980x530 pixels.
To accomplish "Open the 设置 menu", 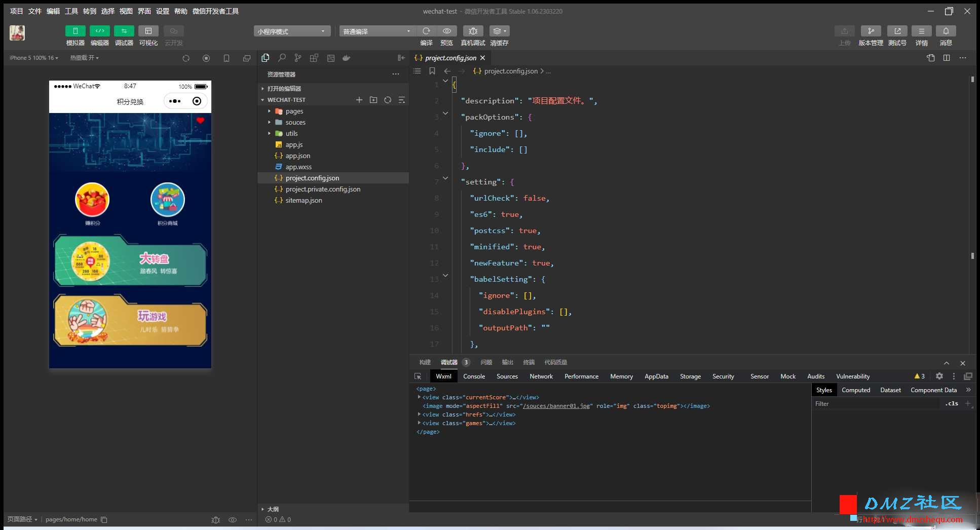I will [163, 11].
